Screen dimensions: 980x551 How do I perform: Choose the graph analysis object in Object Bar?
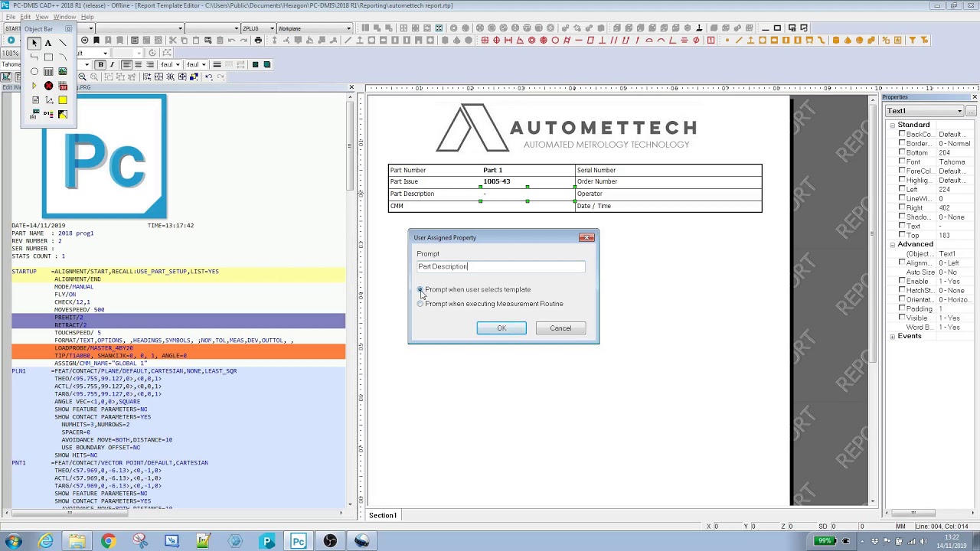tap(49, 99)
